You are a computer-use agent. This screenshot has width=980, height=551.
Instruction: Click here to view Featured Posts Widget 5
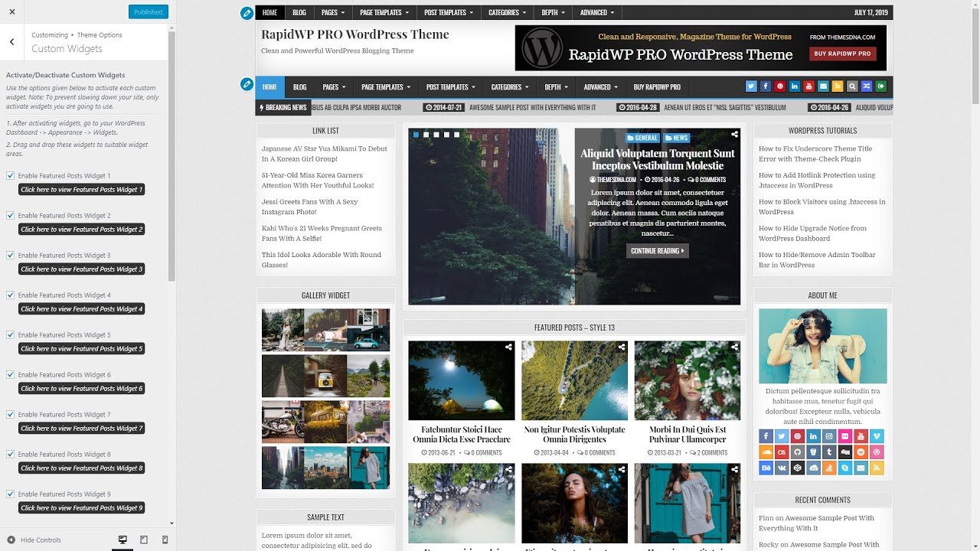click(81, 349)
